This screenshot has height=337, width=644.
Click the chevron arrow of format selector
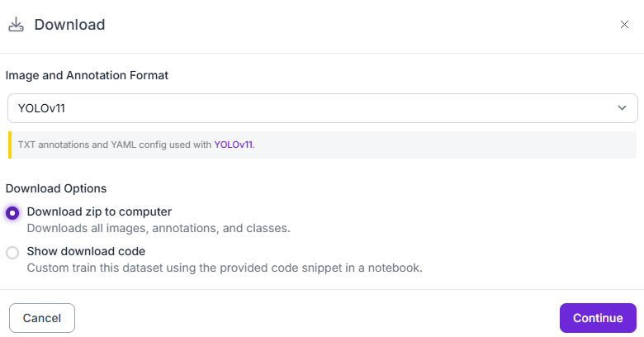point(622,107)
